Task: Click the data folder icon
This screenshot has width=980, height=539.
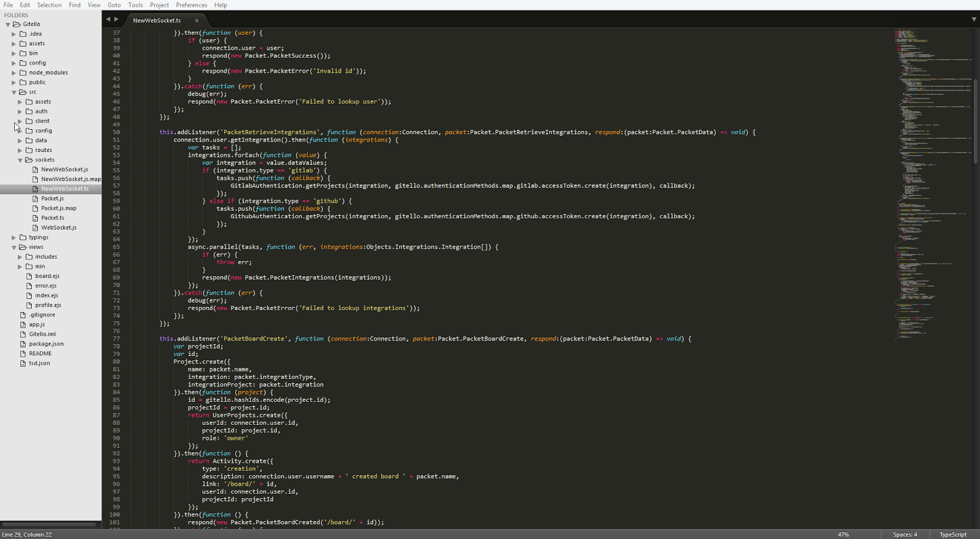Action: [x=29, y=140]
